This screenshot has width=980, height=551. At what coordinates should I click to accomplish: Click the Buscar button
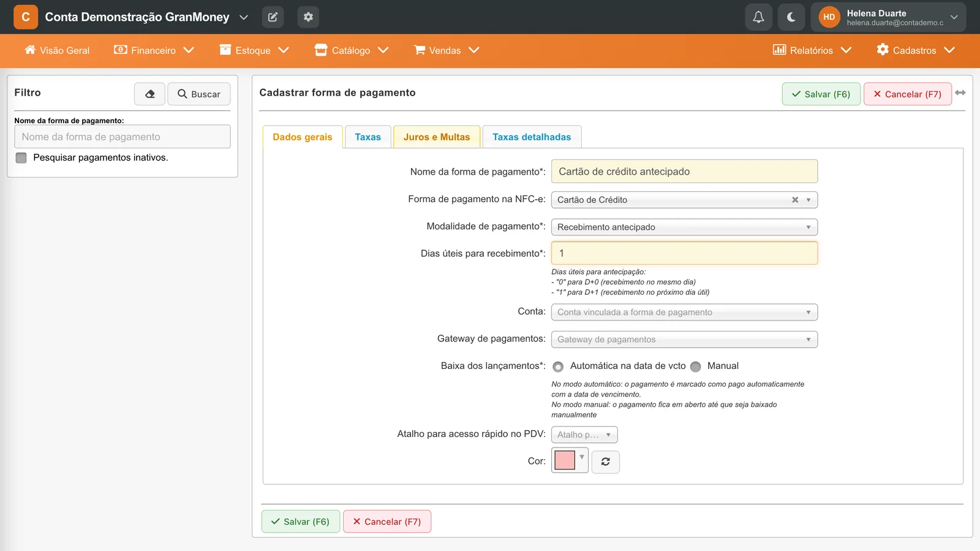199,94
